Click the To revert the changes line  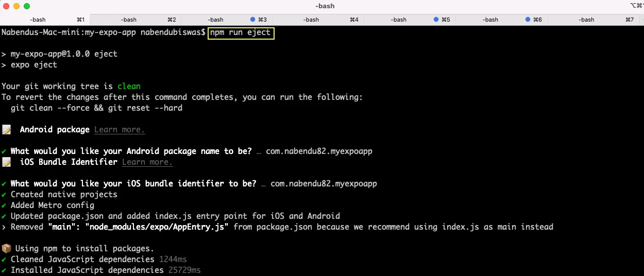point(182,97)
